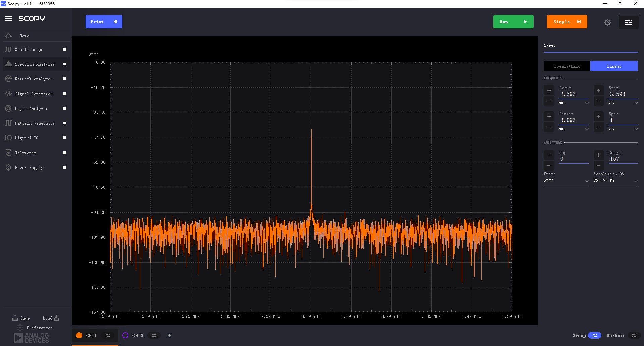Click the Logic Analyzer icon
Image resolution: width=644 pixels, height=346 pixels.
[8, 108]
